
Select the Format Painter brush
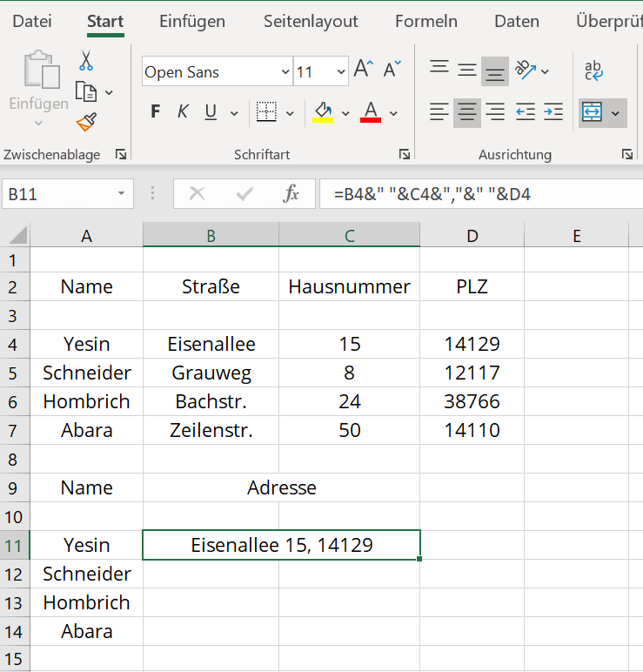click(86, 122)
